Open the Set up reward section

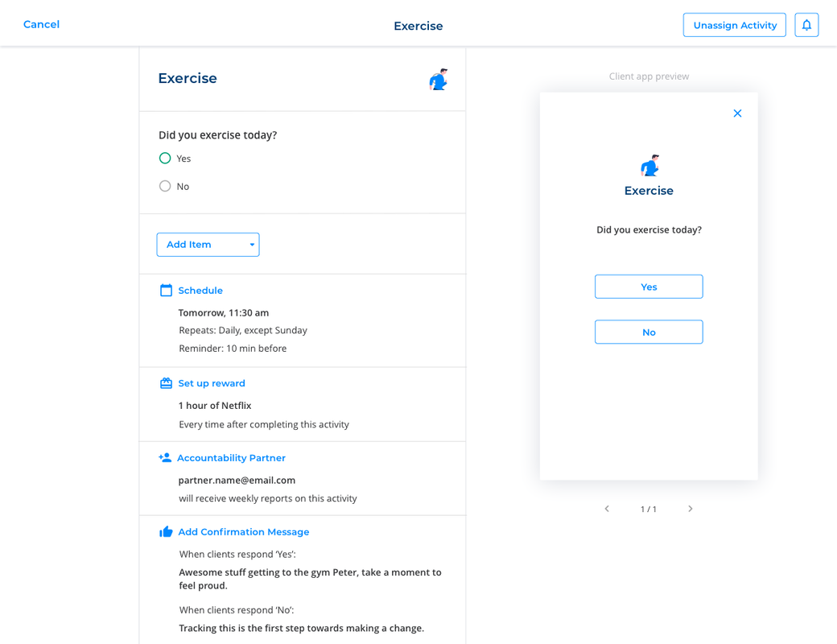(212, 383)
